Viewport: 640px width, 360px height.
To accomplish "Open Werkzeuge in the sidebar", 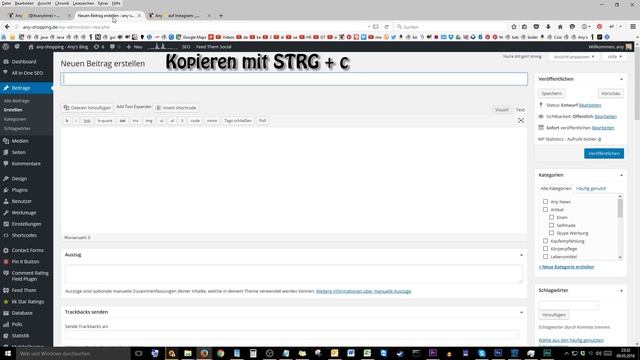I will (x=24, y=213).
